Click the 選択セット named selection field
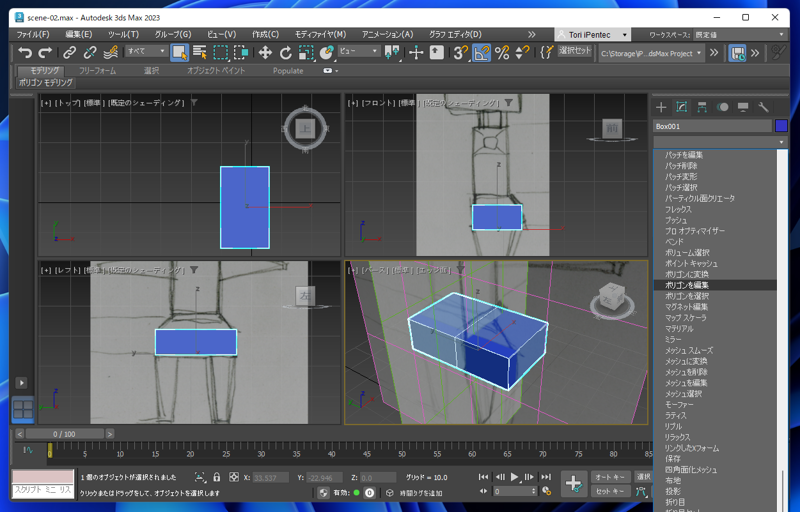The width and height of the screenshot is (800, 512). coord(574,50)
